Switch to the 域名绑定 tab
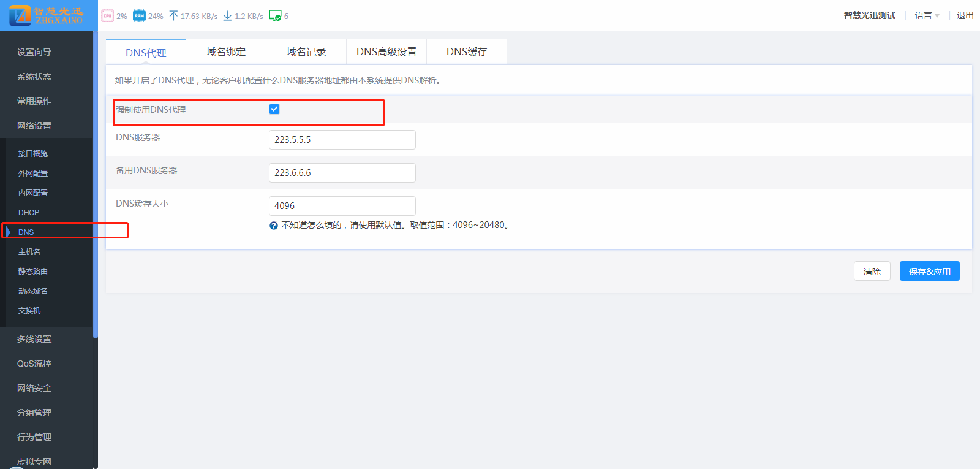 coord(226,52)
